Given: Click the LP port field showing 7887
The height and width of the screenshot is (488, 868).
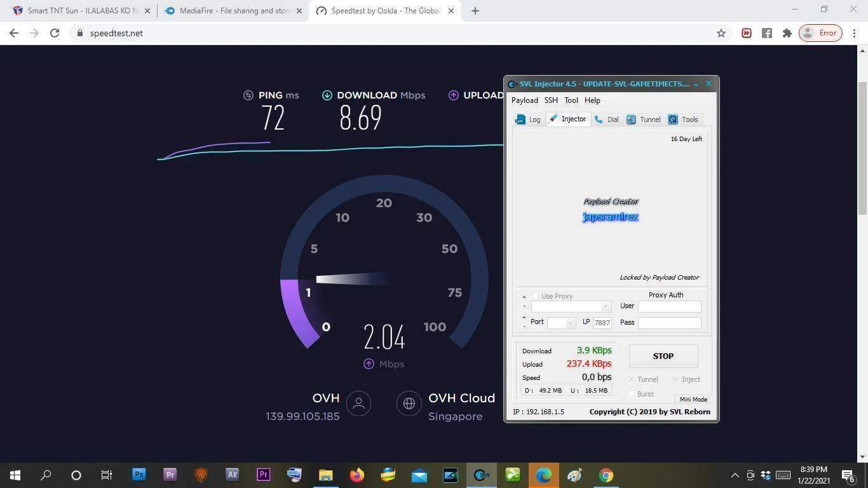Looking at the screenshot, I should [602, 323].
